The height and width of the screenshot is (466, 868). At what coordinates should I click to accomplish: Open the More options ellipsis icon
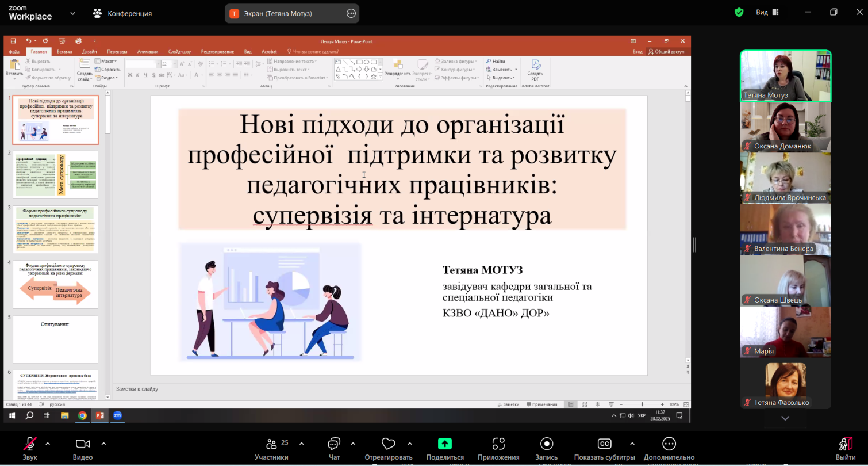click(x=669, y=444)
